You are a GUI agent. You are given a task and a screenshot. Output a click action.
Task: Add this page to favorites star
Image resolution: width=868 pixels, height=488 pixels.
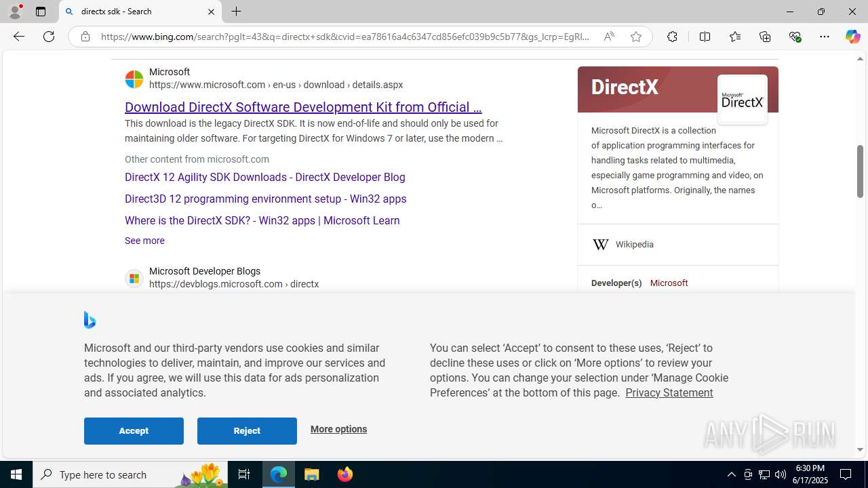point(636,37)
